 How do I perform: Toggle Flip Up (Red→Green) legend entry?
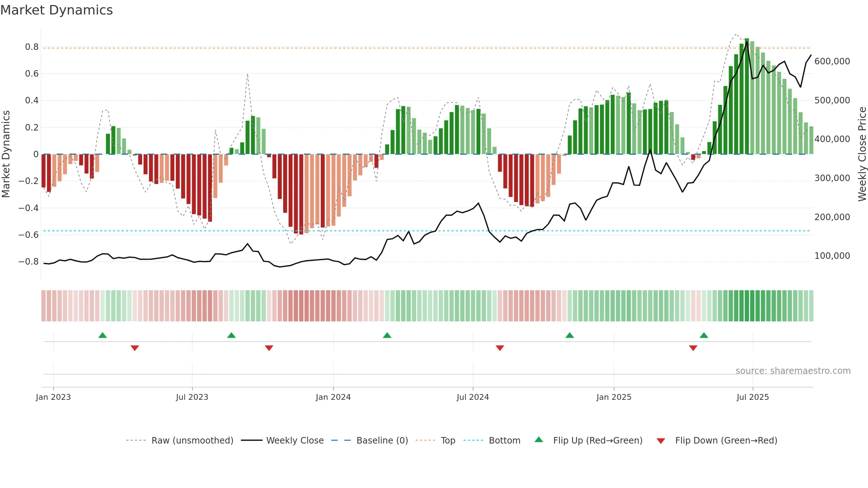coord(588,440)
